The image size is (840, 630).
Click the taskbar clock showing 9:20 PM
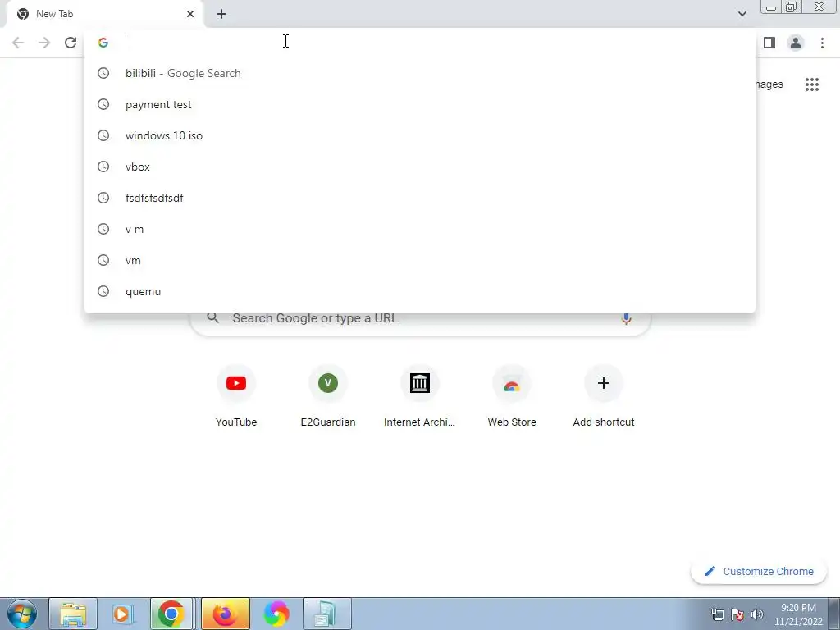tap(798, 614)
